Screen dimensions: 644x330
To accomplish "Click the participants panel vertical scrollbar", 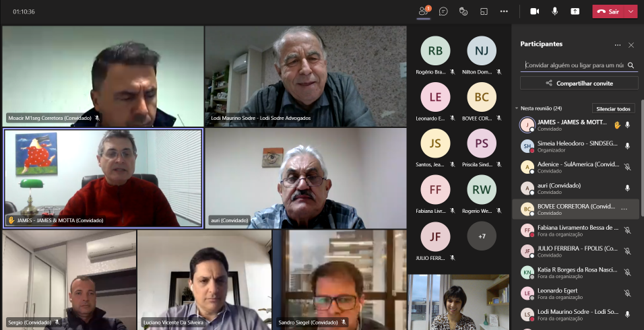I will tap(641, 162).
